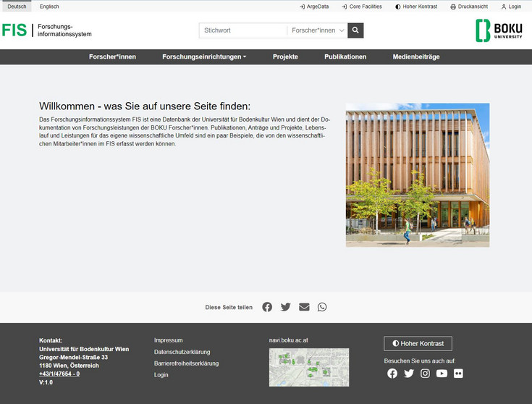Share page via WhatsApp icon
The image size is (532, 404).
pos(322,307)
